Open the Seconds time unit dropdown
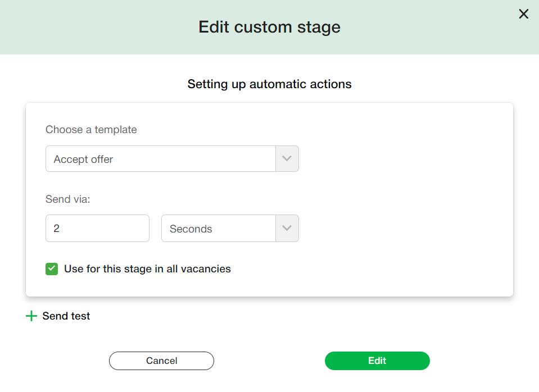 [229, 229]
